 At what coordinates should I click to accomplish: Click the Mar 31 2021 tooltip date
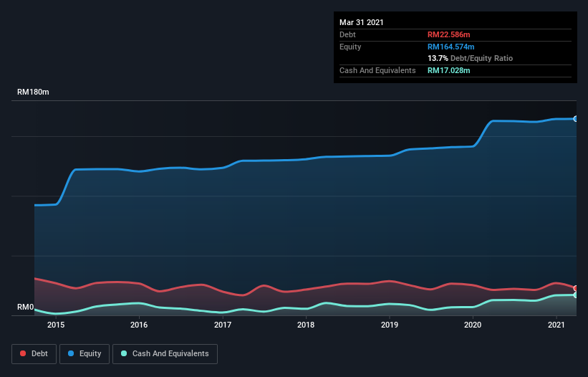coord(362,22)
